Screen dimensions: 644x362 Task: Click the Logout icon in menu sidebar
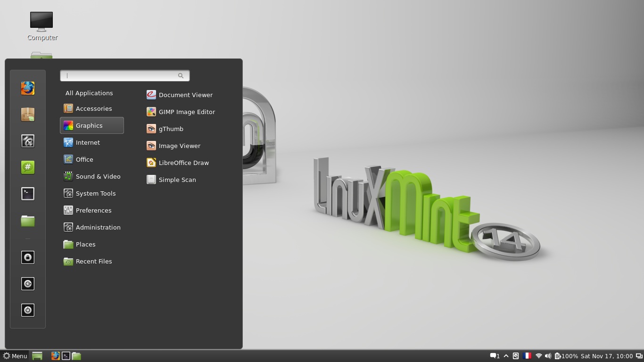tap(28, 284)
